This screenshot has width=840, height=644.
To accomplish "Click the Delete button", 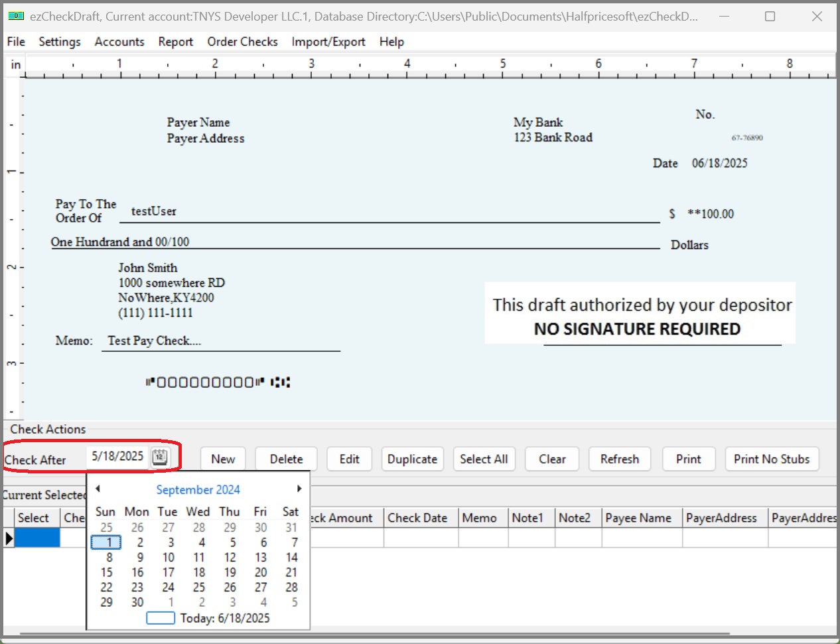I will (286, 459).
